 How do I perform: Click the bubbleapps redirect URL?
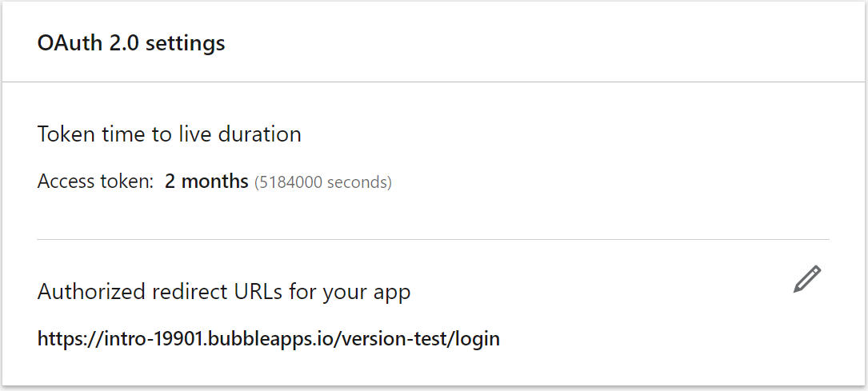tap(268, 338)
